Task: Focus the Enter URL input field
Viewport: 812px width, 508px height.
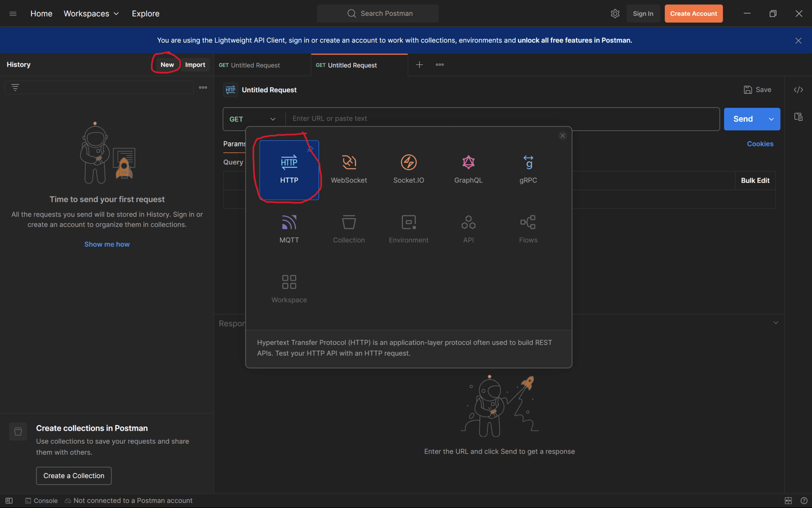Action: 501,119
